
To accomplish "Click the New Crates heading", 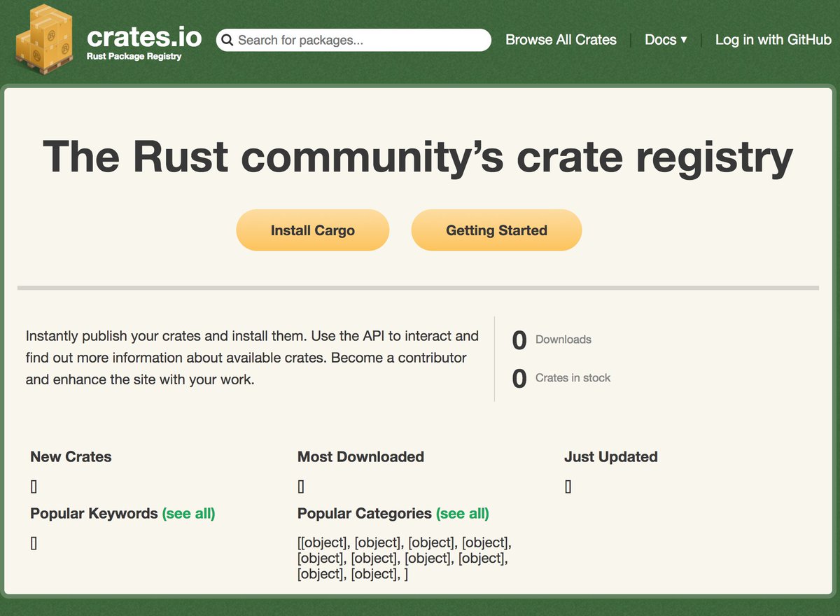I will pos(71,457).
